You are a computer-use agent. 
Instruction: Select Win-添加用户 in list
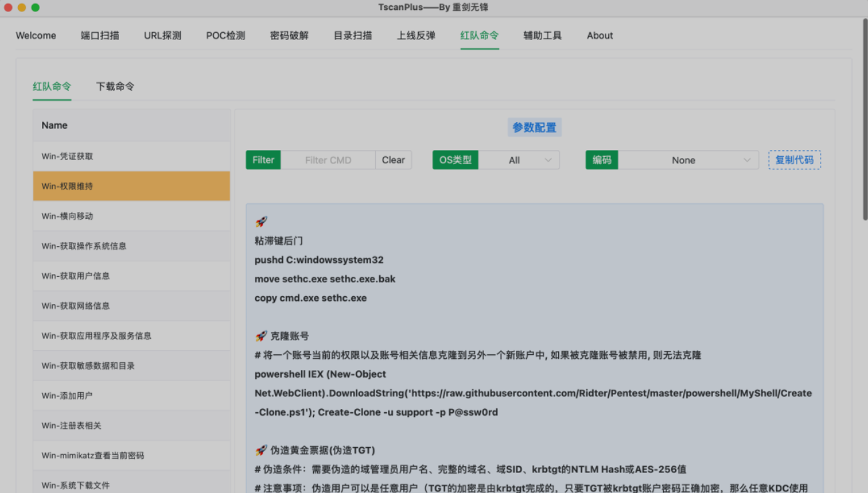(132, 396)
